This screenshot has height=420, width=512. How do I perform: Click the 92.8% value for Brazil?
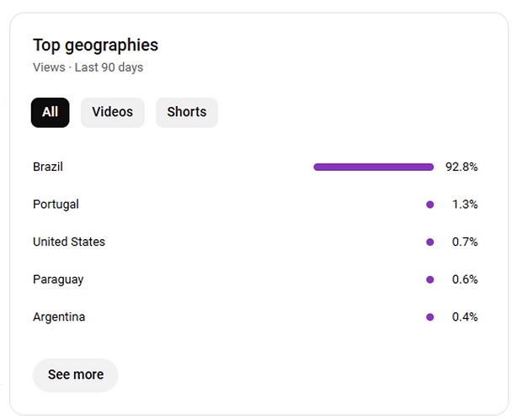[461, 167]
